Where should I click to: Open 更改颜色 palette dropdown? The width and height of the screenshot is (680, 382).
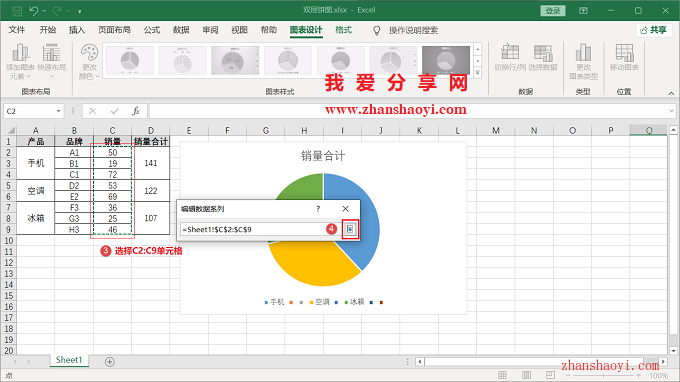pos(89,62)
